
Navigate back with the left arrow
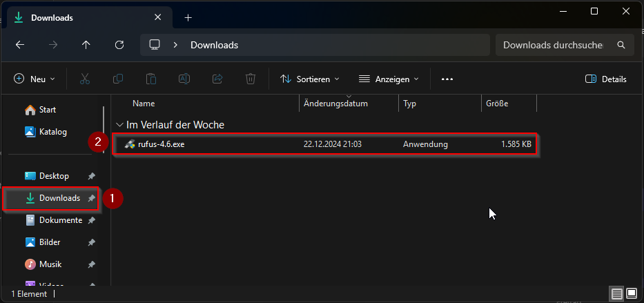tap(20, 45)
